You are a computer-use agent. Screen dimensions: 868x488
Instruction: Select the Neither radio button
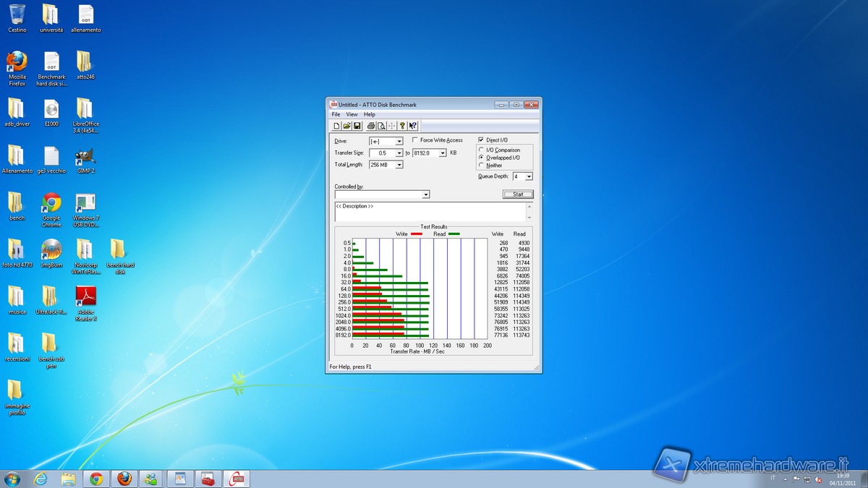tap(482, 166)
